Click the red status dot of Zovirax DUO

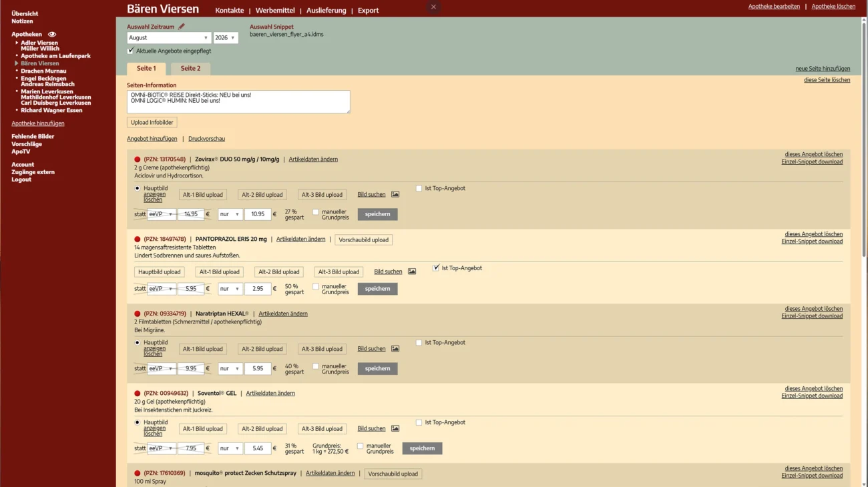pyautogui.click(x=138, y=159)
